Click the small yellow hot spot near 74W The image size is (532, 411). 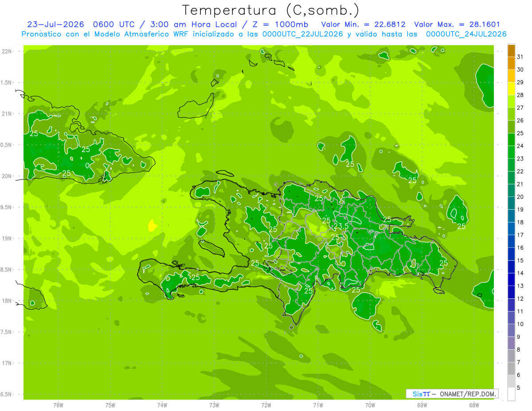[x=152, y=226]
